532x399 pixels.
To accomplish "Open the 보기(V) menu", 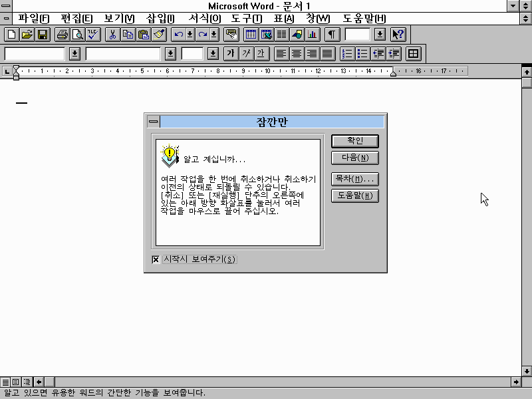I will click(119, 19).
